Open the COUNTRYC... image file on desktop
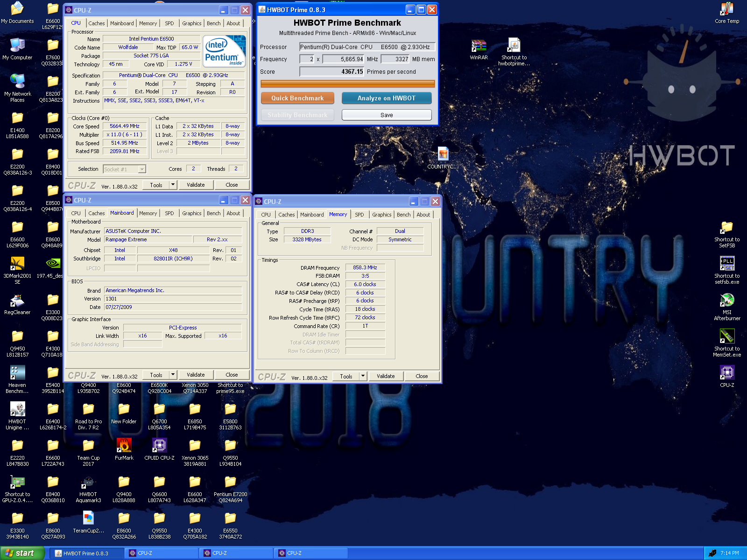 (443, 158)
